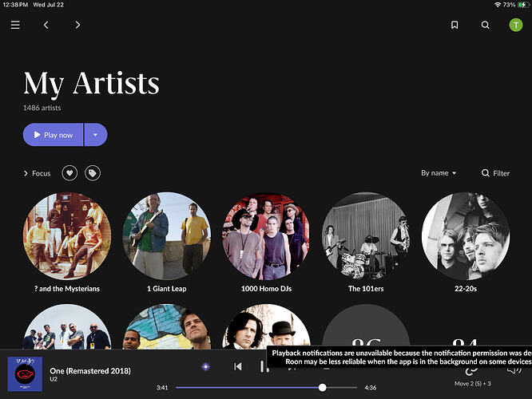Screen dimensions: 532x399
Task: Pause the current track
Action: pos(264,366)
